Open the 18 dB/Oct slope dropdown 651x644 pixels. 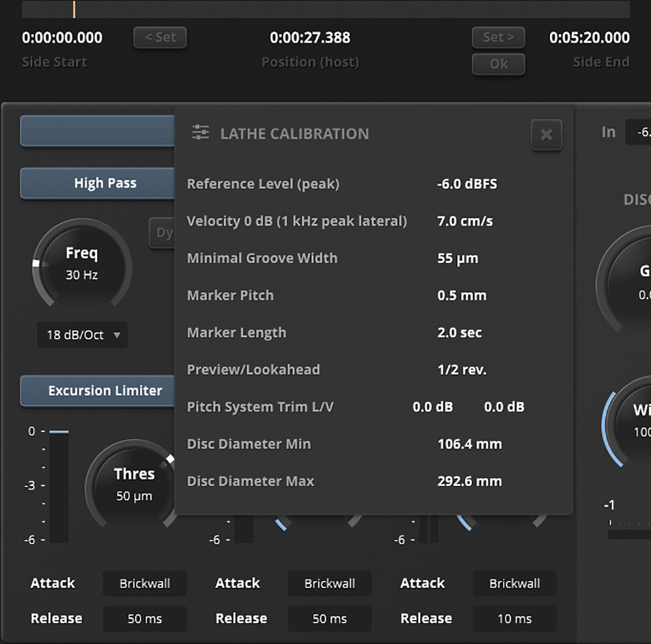(83, 336)
